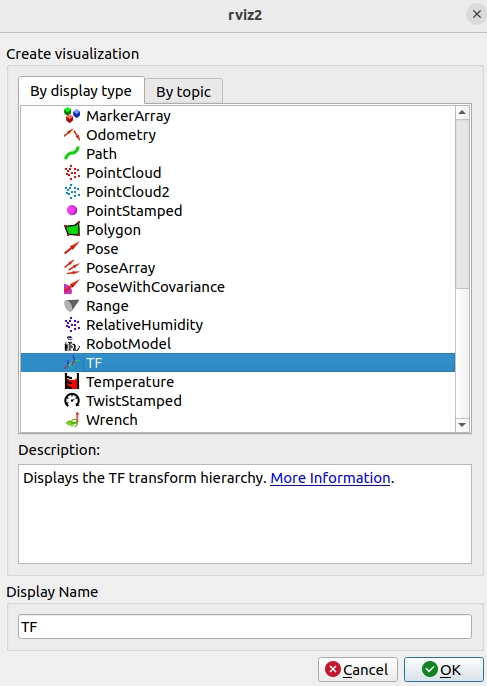The height and width of the screenshot is (686, 487).
Task: Switch to the By topic tab
Action: pyautogui.click(x=183, y=91)
